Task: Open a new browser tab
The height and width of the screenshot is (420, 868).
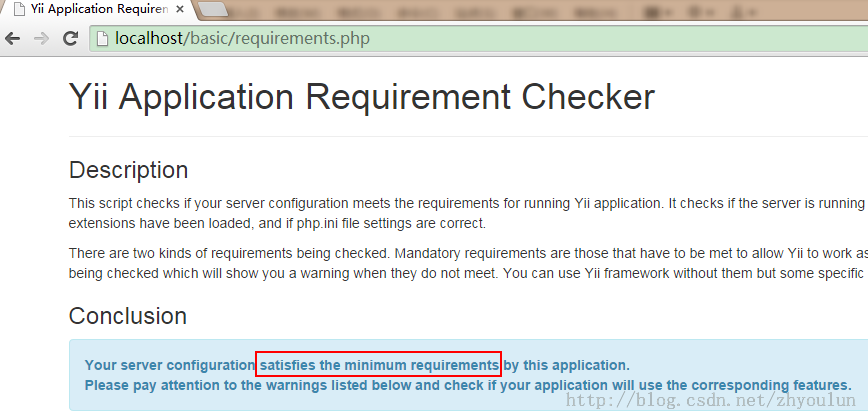Action: coord(214,10)
